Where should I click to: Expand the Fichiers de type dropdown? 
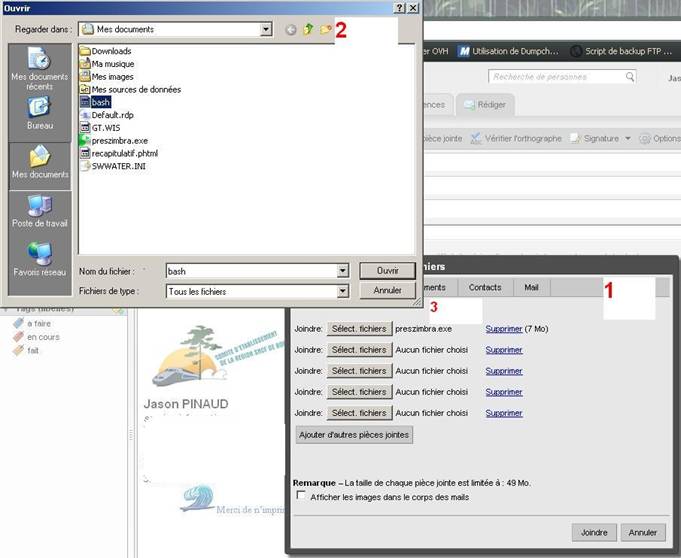click(x=343, y=291)
